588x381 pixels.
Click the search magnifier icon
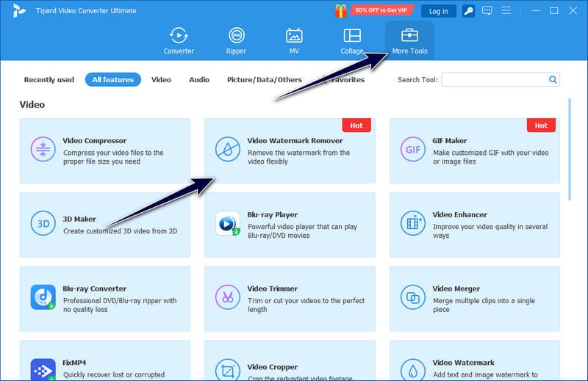pyautogui.click(x=553, y=79)
